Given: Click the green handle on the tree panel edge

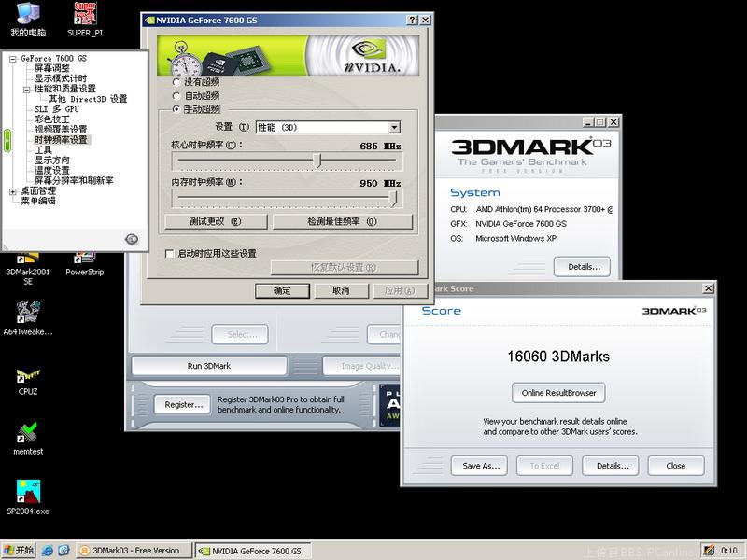Looking at the screenshot, I should click(7, 141).
